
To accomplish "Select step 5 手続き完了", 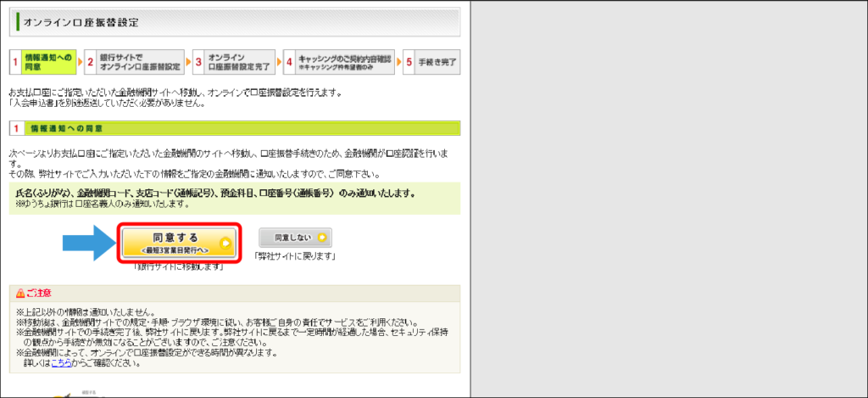I will pyautogui.click(x=431, y=62).
